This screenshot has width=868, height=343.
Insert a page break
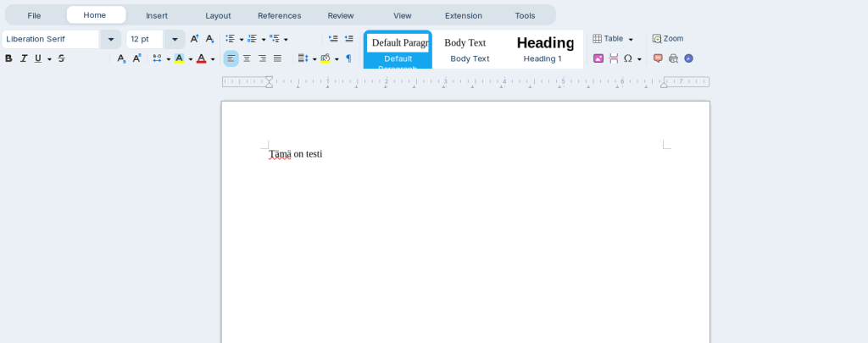click(614, 58)
